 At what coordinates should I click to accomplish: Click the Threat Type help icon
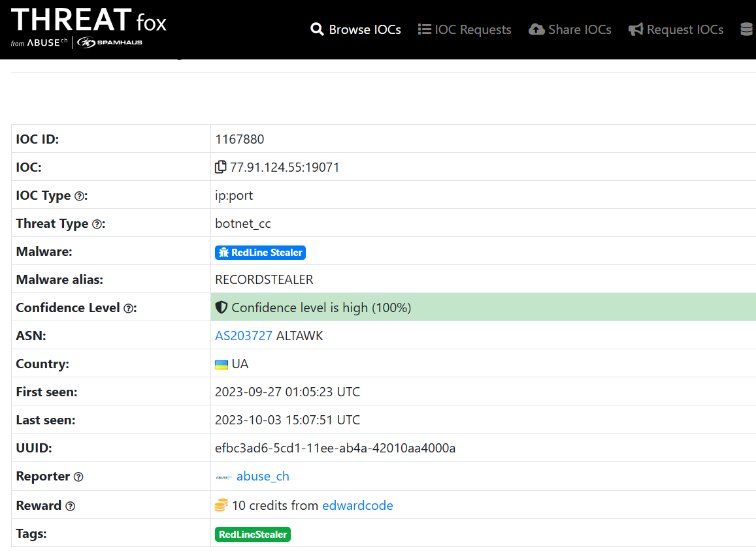click(97, 224)
